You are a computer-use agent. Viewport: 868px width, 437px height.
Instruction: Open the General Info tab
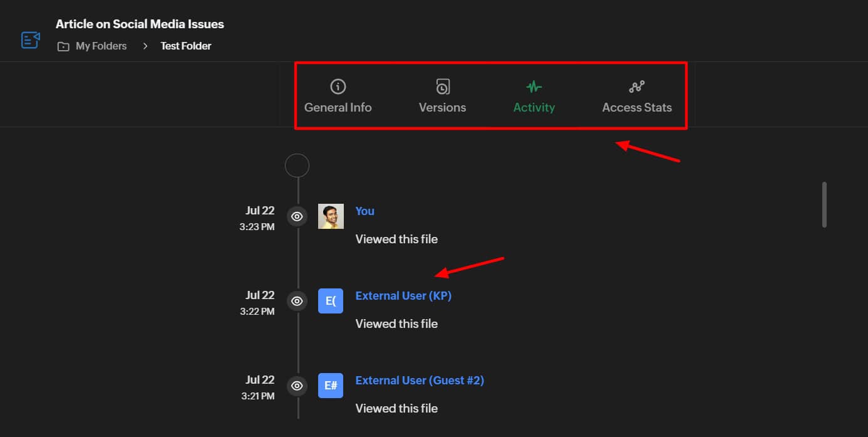338,97
